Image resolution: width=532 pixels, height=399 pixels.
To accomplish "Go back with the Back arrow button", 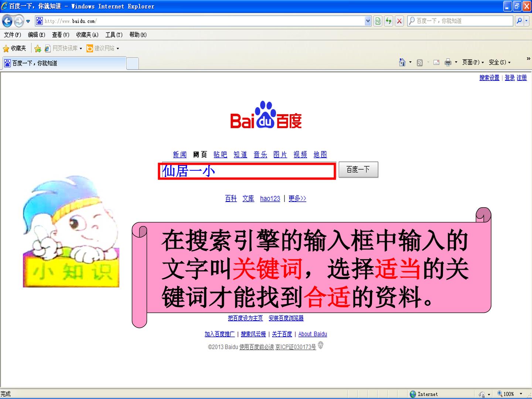I will (7, 21).
